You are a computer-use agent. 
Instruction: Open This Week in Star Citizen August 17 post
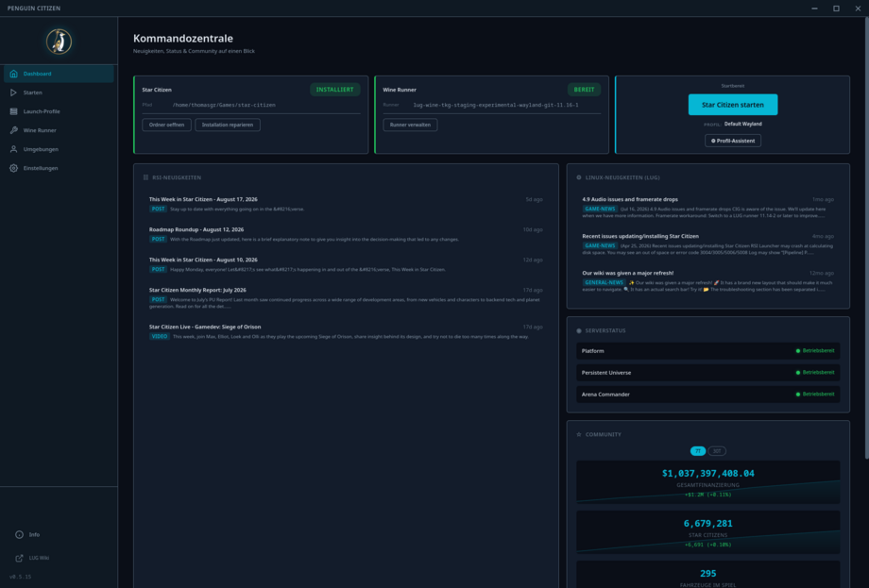tap(346, 204)
